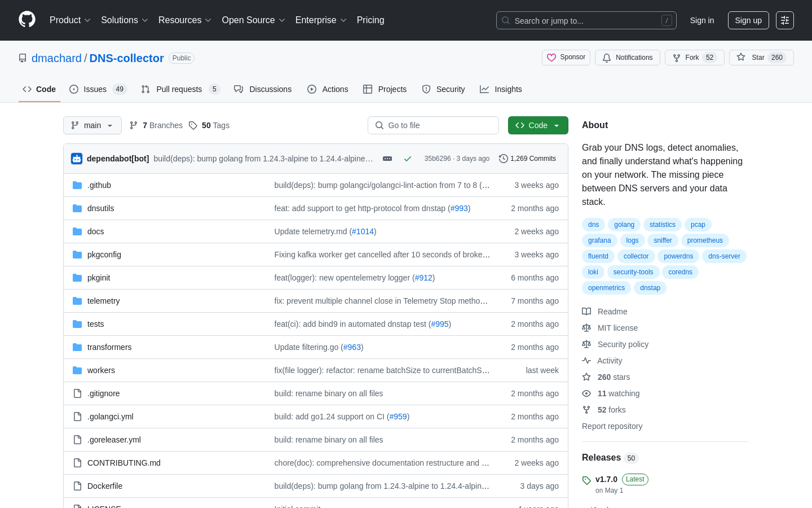Expand the Resources menu

pos(185,20)
